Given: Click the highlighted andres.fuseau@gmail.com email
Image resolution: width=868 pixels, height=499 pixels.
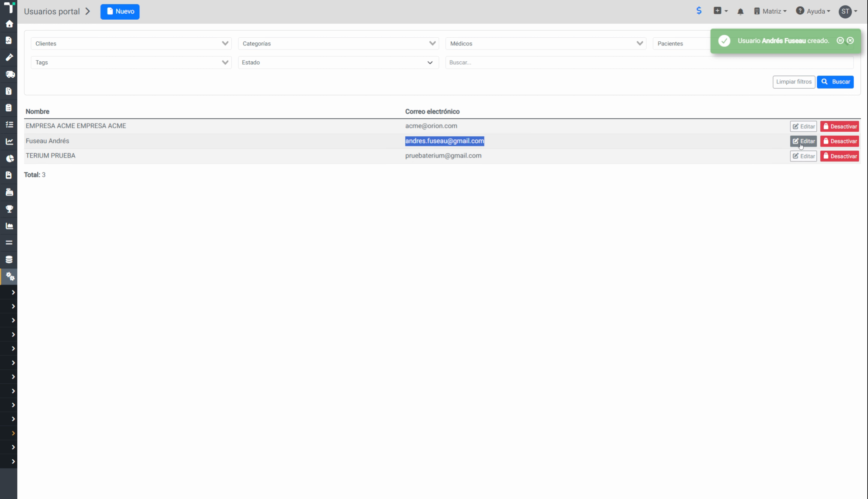Looking at the screenshot, I should (445, 141).
